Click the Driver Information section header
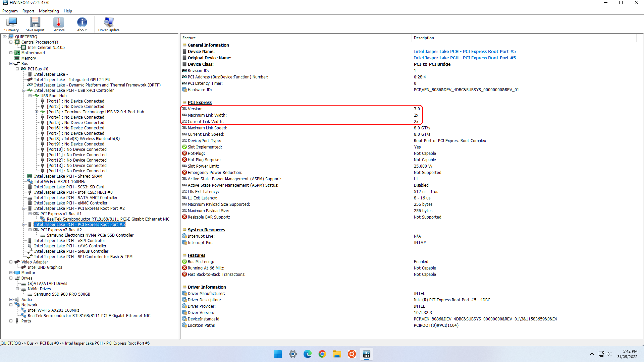644x362 pixels. (207, 287)
